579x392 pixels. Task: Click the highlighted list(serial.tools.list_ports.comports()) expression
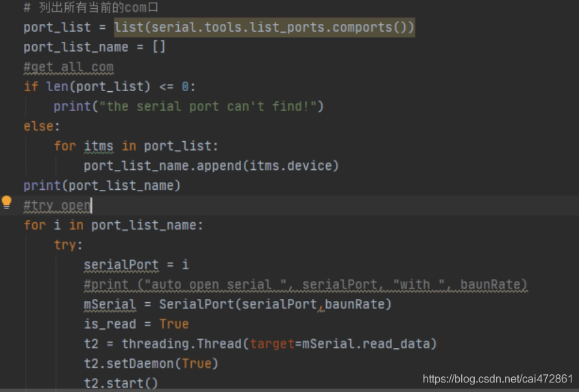point(264,27)
